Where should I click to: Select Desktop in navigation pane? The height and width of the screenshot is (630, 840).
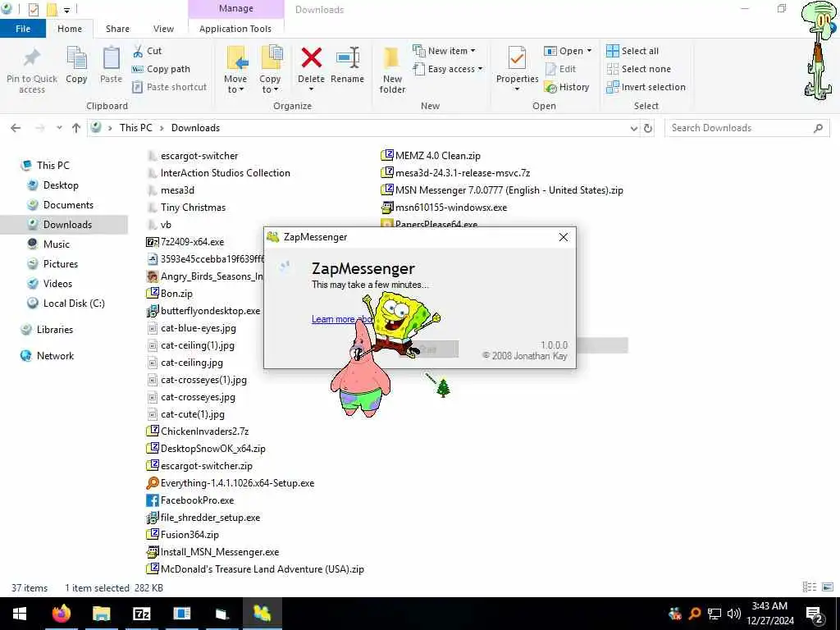tap(61, 185)
